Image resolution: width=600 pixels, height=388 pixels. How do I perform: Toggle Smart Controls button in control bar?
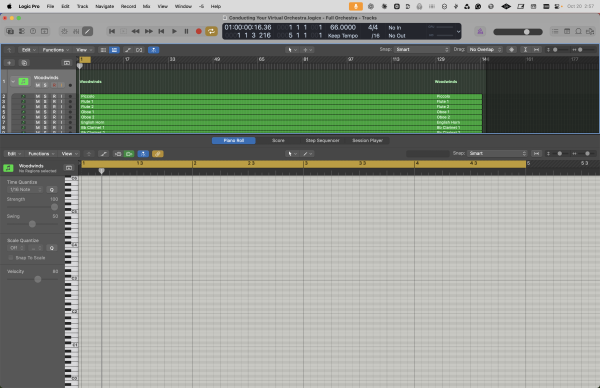pyautogui.click(x=64, y=31)
